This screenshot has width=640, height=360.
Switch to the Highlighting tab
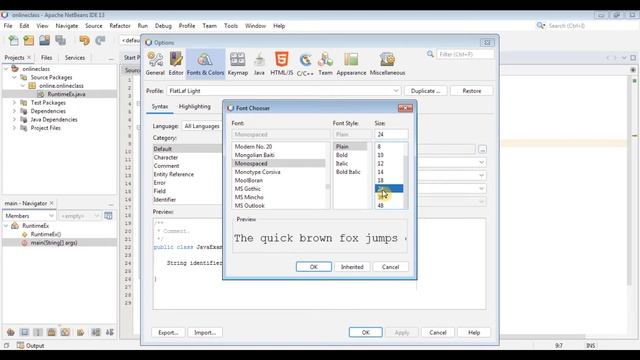click(x=195, y=107)
